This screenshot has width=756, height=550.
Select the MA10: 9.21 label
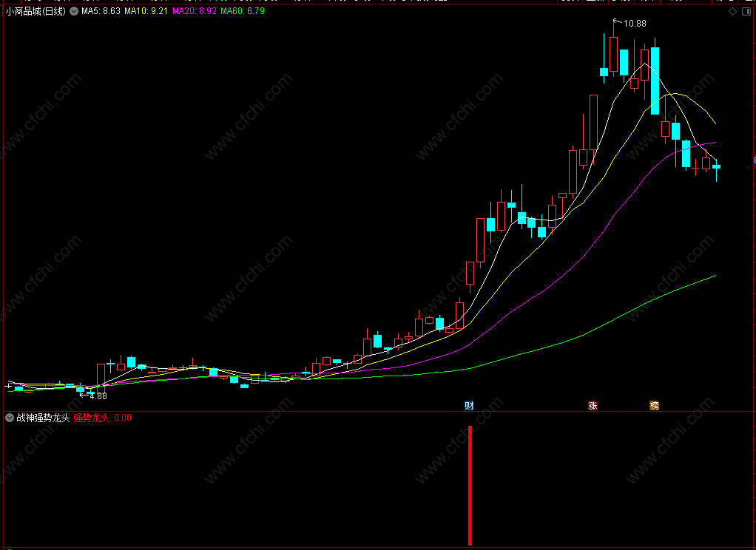(x=146, y=11)
